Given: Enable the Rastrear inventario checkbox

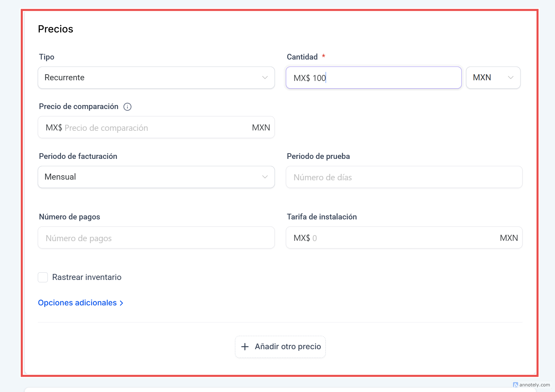Looking at the screenshot, I should pyautogui.click(x=43, y=277).
